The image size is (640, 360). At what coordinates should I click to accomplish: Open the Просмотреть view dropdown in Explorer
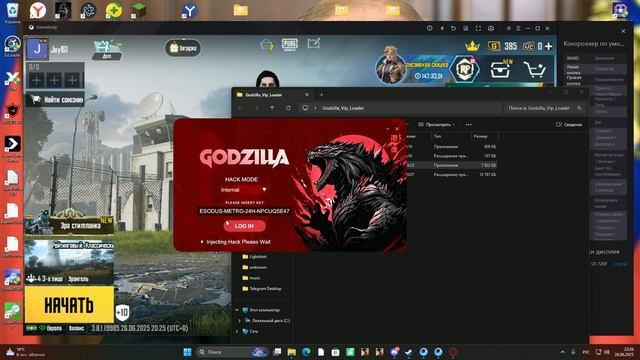436,124
